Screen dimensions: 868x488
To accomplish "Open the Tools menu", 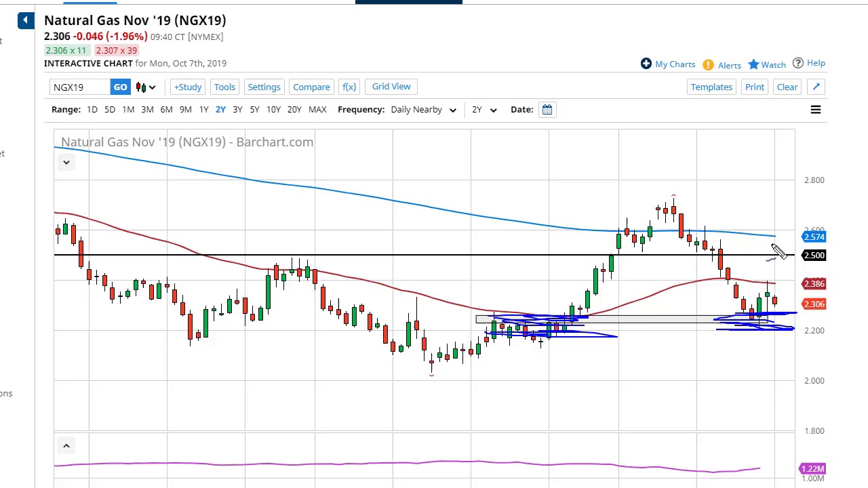I will (224, 87).
